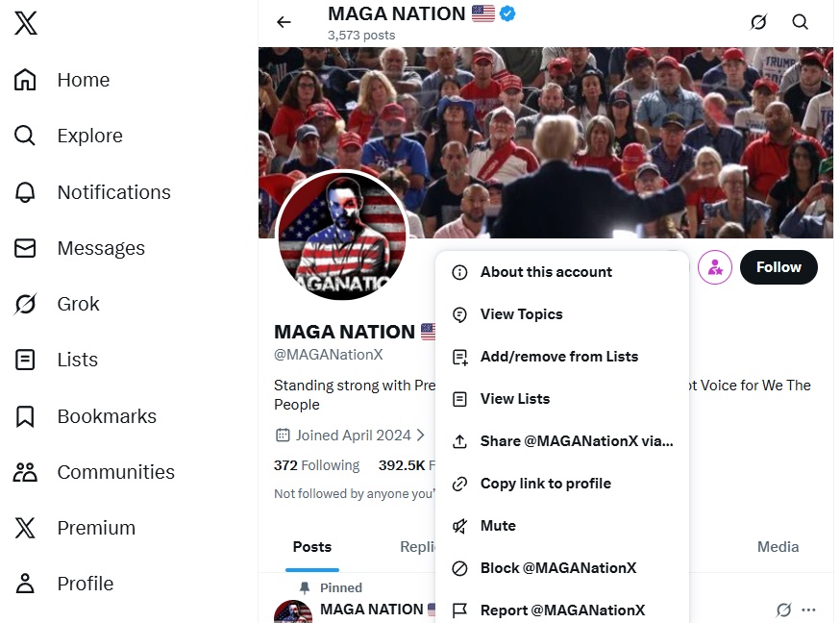Go back using the left arrow

coord(284,22)
